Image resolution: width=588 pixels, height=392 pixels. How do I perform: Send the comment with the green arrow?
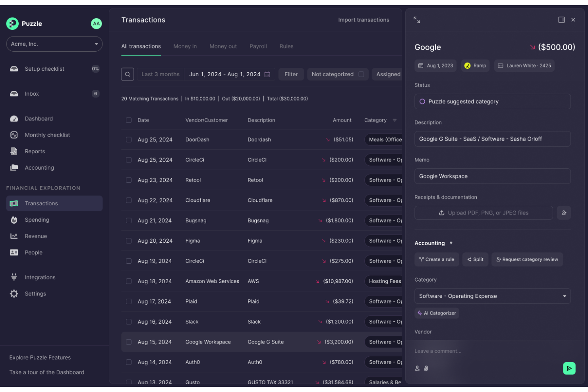coord(569,368)
